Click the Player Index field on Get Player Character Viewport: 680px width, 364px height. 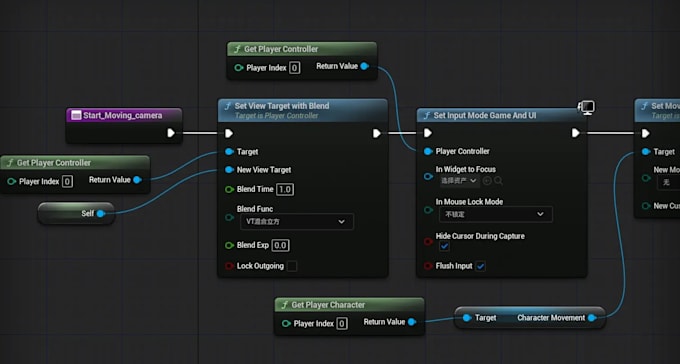(342, 324)
